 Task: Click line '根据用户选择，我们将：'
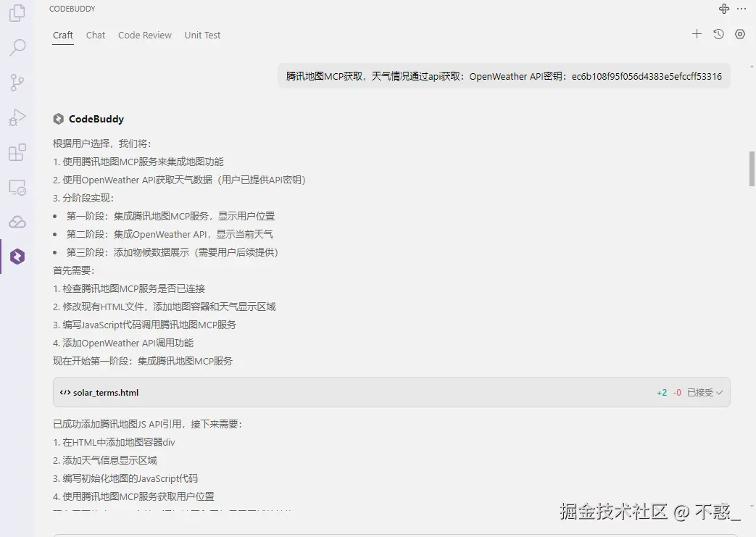tap(101, 143)
